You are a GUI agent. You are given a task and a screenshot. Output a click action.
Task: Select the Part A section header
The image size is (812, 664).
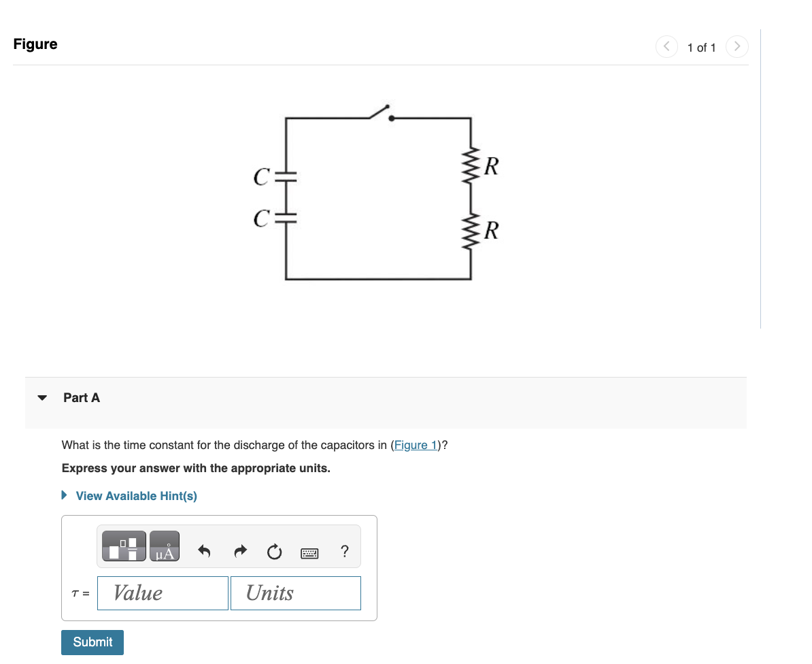(82, 397)
